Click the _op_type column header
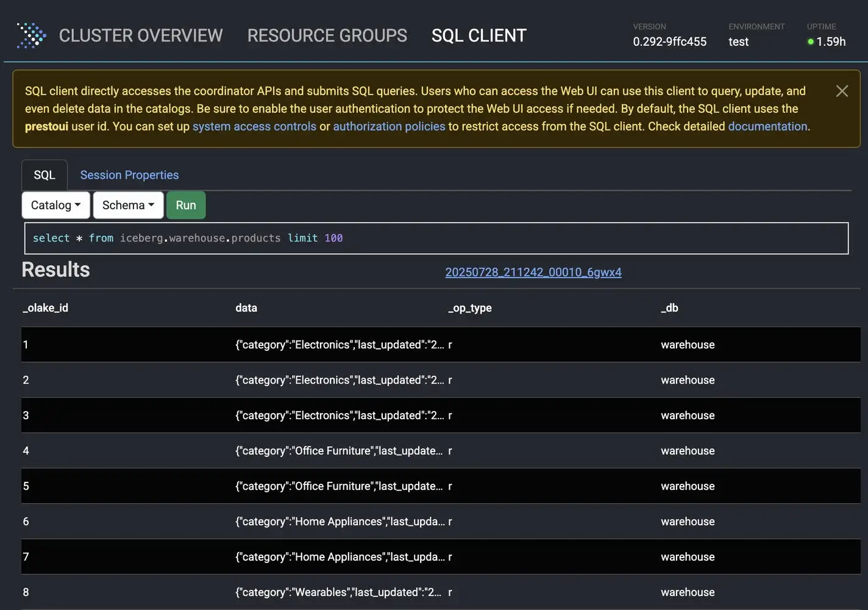 click(470, 308)
